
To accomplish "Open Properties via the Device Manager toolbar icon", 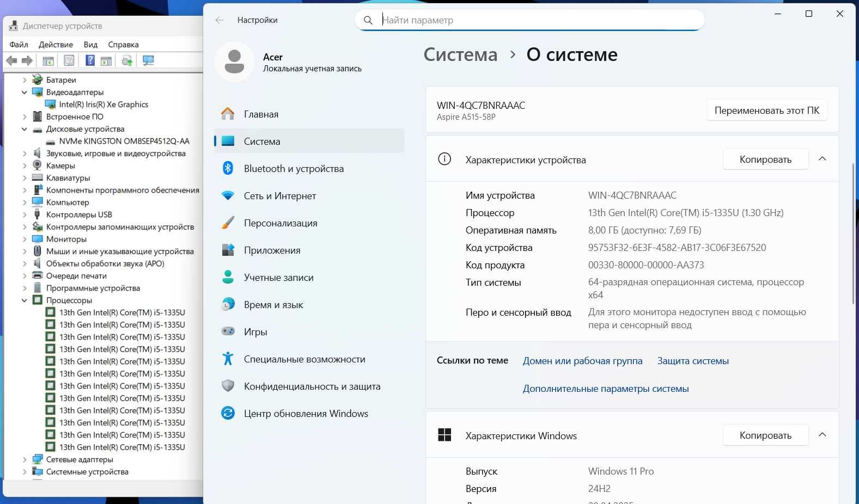I will click(69, 61).
